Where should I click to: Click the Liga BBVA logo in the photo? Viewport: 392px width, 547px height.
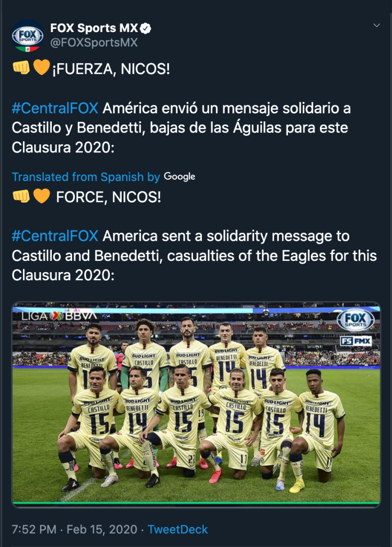(59, 315)
